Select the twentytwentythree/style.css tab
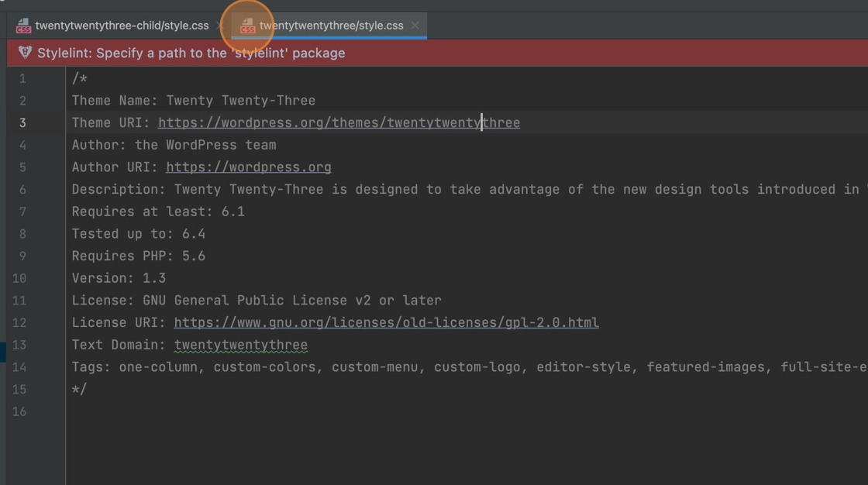 331,26
